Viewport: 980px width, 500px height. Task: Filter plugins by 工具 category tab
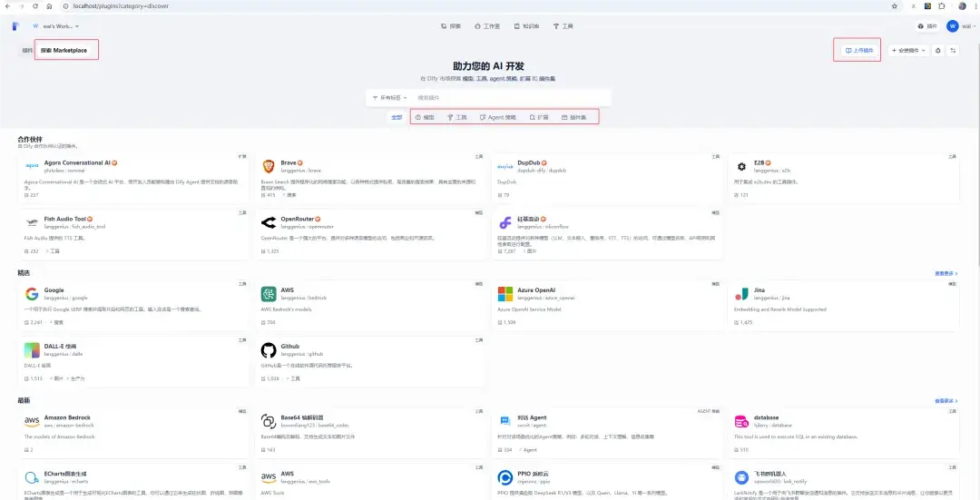click(456, 117)
